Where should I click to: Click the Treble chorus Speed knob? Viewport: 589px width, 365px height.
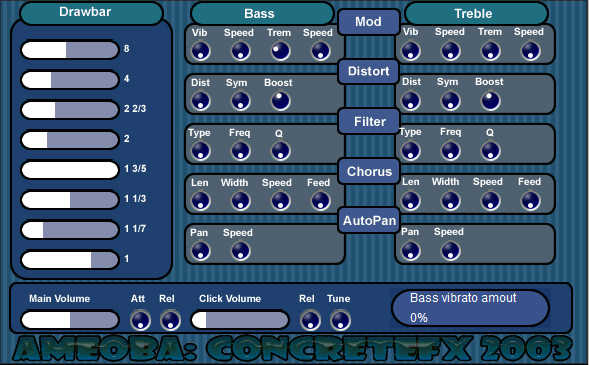click(x=491, y=201)
